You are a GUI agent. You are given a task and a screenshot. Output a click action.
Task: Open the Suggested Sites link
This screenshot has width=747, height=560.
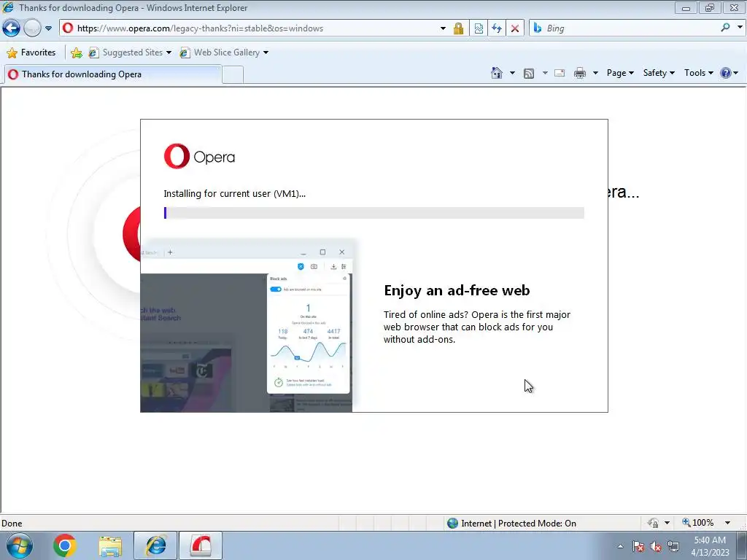pos(130,52)
